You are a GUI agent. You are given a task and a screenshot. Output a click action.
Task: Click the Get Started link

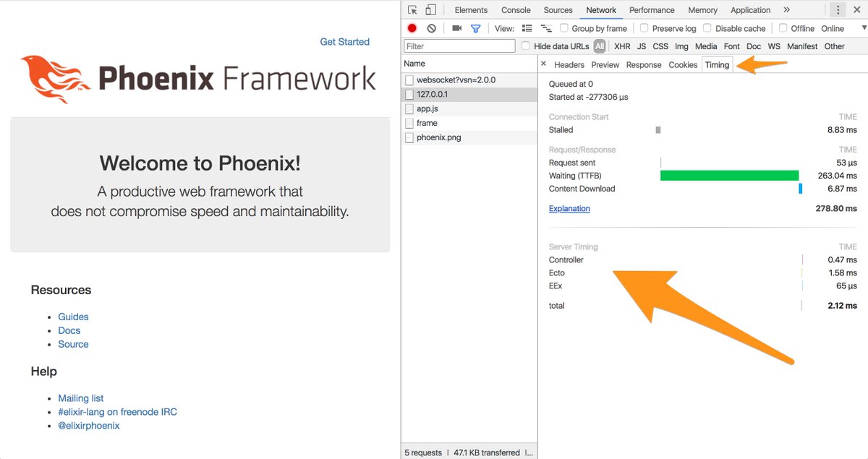(344, 42)
